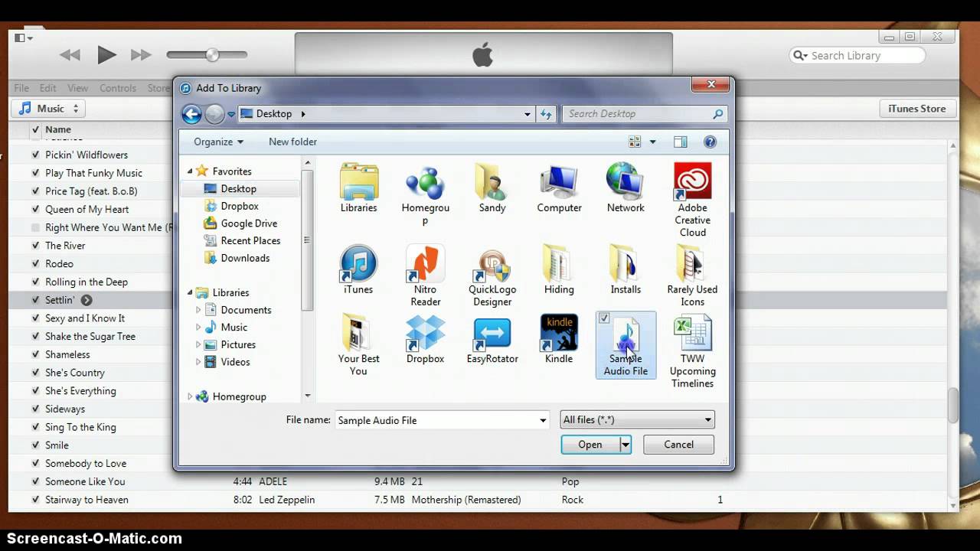Uncheck the Play That Funky Music checkbox
Screen dimensions: 980x551
pos(35,173)
